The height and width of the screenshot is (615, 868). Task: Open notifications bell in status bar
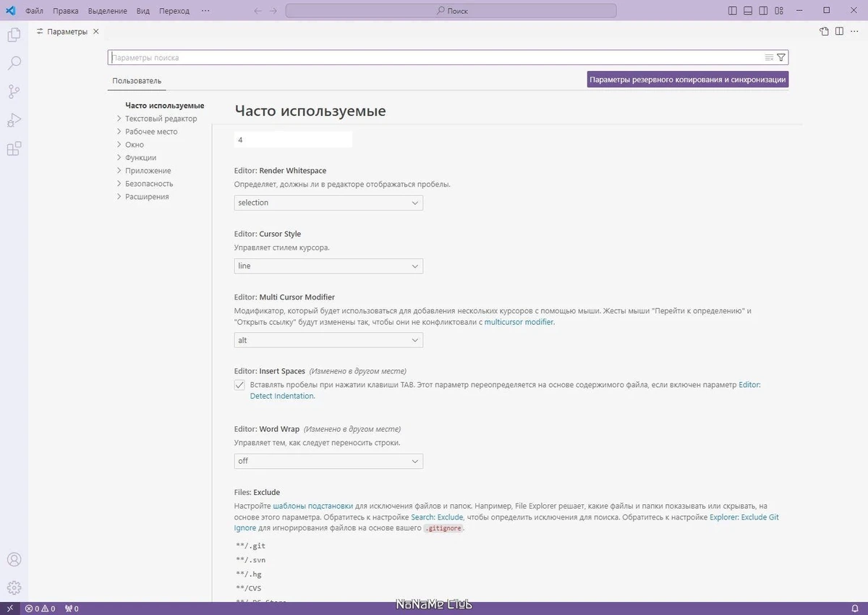(855, 608)
